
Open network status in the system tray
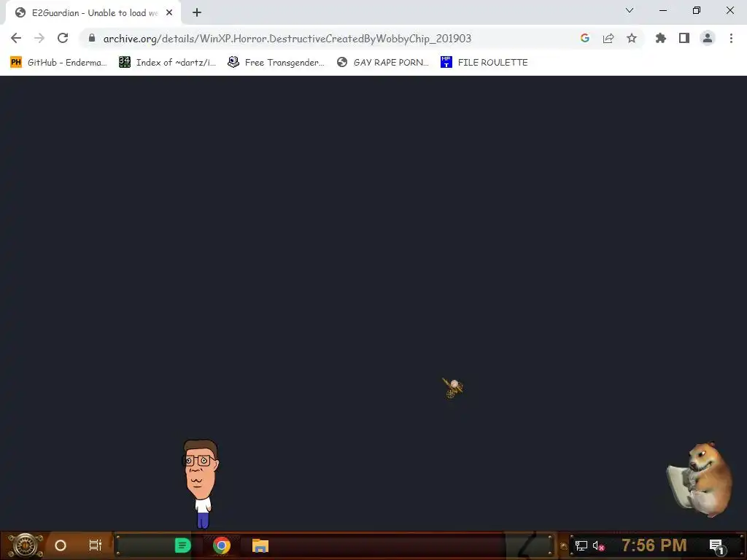pos(581,545)
